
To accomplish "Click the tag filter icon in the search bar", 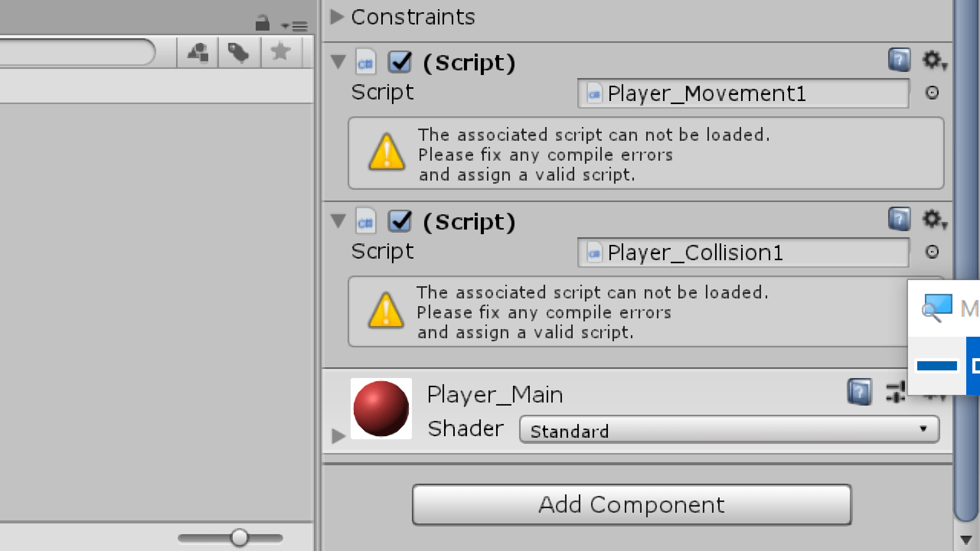I will [238, 52].
